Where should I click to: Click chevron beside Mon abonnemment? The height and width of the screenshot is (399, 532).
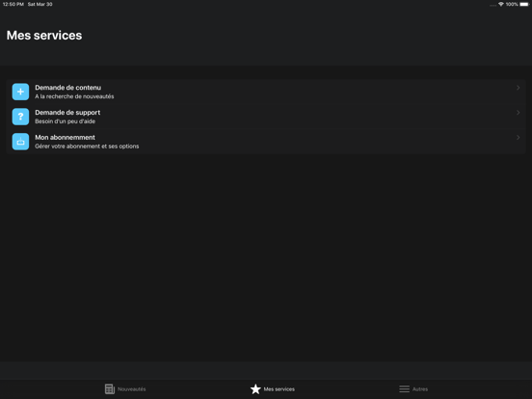tap(519, 138)
